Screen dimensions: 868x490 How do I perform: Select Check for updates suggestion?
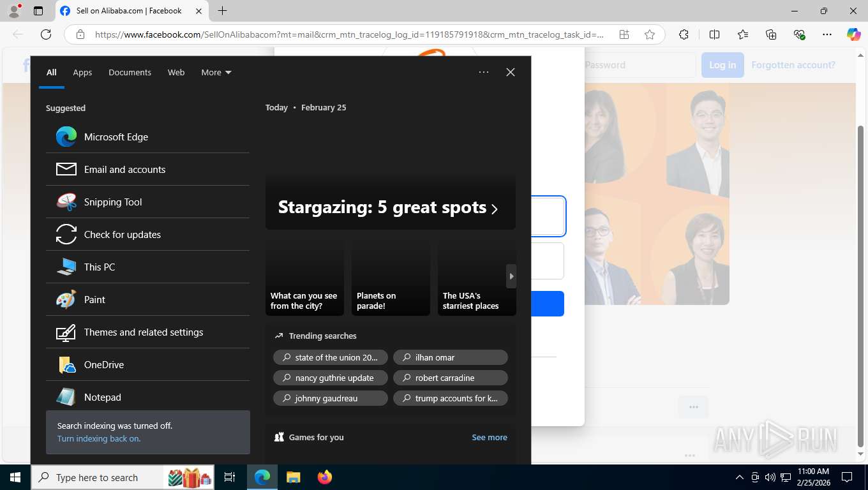(147, 234)
